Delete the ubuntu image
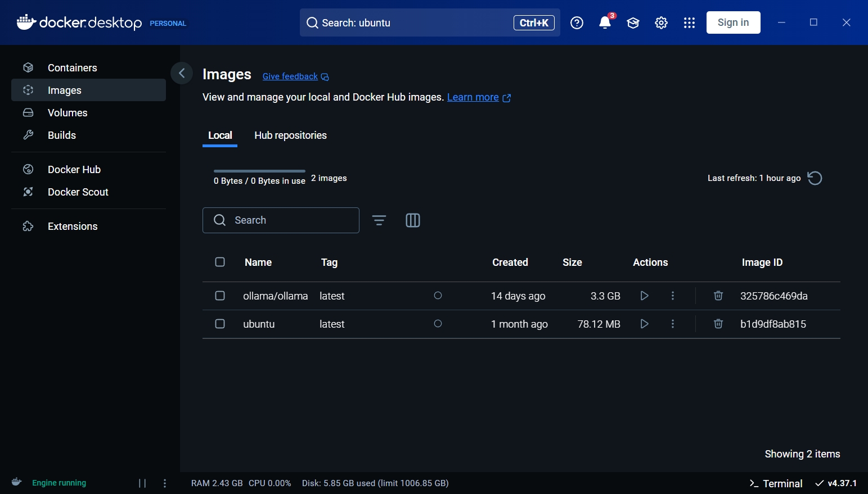 click(x=718, y=324)
